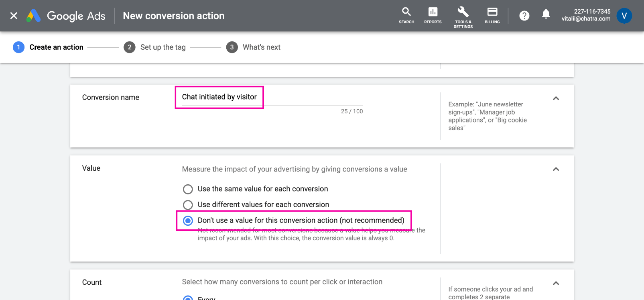Open the Reports icon
Image resolution: width=644 pixels, height=300 pixels.
(433, 15)
